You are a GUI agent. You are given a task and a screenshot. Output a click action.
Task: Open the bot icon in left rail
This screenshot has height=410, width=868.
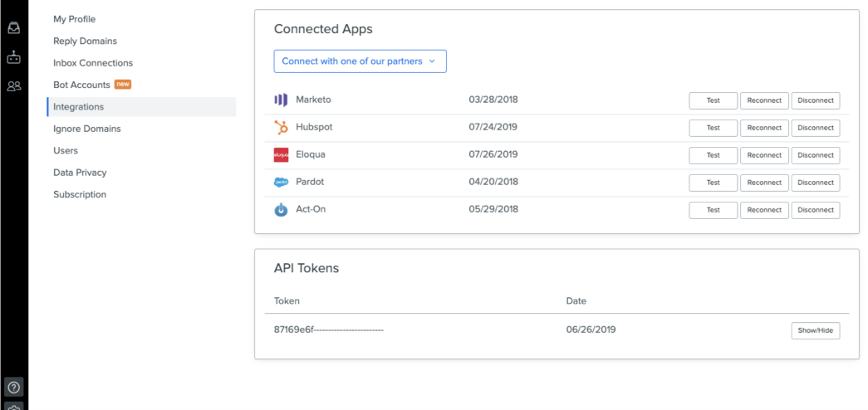click(x=14, y=57)
